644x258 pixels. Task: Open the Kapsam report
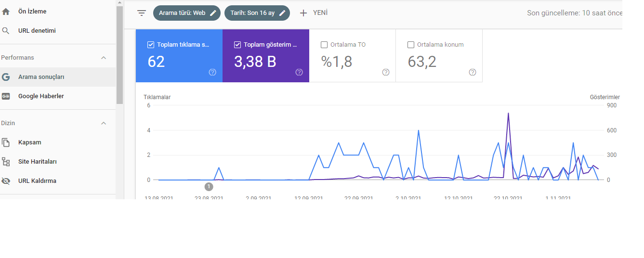click(x=58, y=142)
